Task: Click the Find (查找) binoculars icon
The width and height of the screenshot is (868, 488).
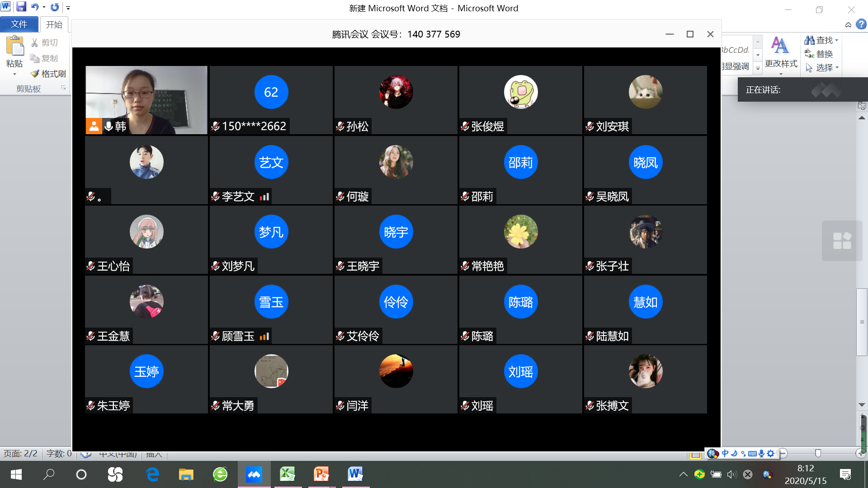Action: pos(809,40)
